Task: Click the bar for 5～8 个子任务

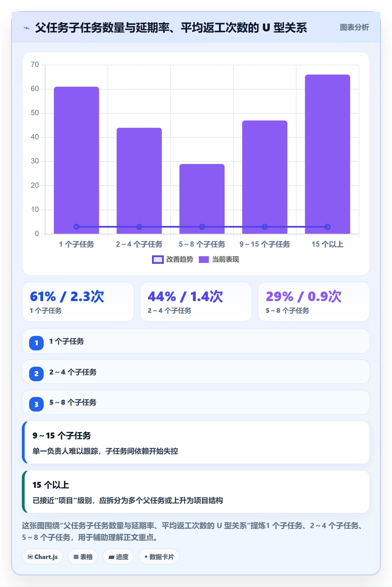Action: coord(202,199)
